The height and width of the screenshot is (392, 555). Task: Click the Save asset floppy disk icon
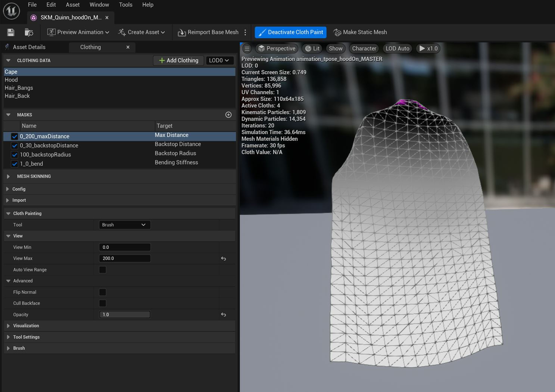tap(11, 32)
